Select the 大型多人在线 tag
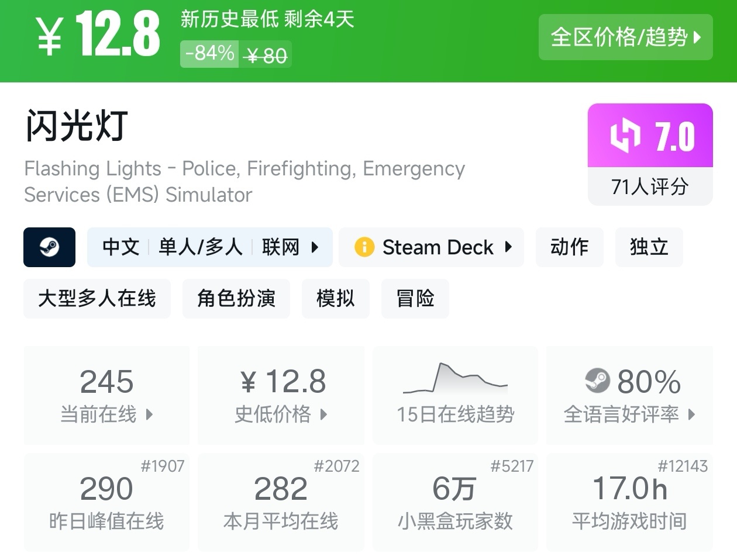The width and height of the screenshot is (737, 560). pos(97,299)
